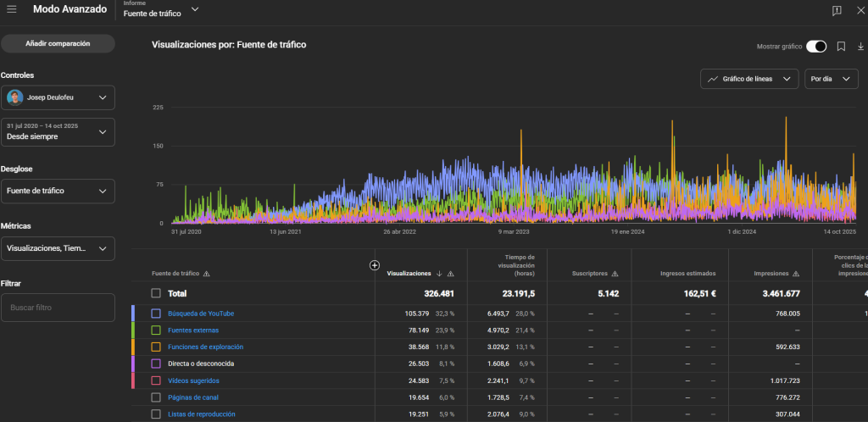Click the send feedback icon
The height and width of the screenshot is (422, 868).
point(836,10)
